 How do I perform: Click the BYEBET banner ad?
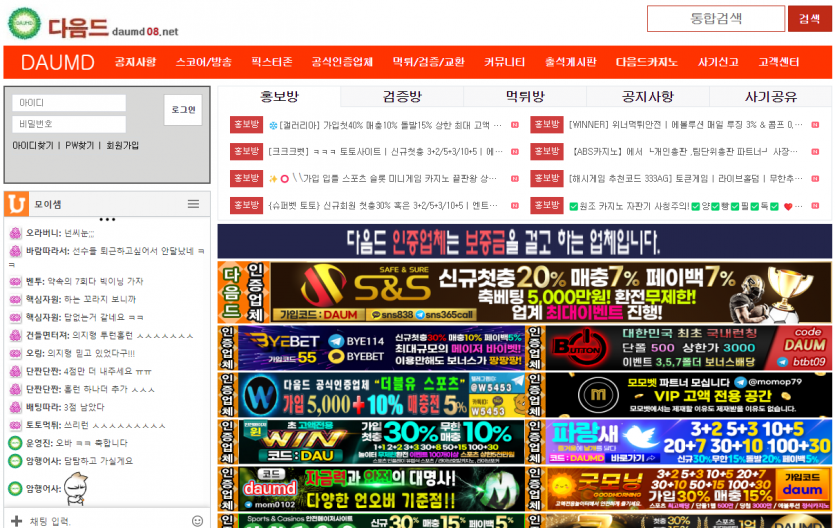pyautogui.click(x=371, y=348)
